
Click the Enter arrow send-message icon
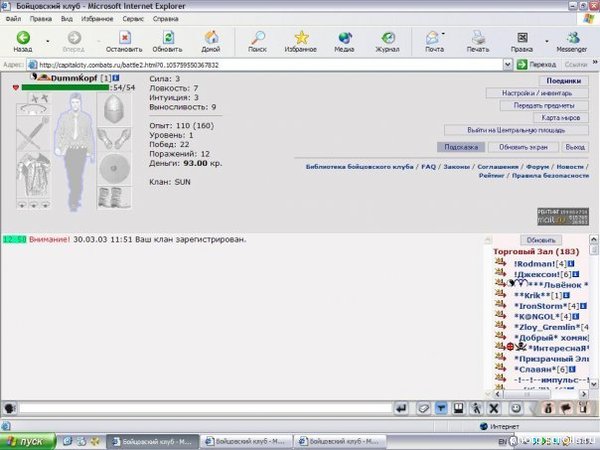[x=401, y=409]
